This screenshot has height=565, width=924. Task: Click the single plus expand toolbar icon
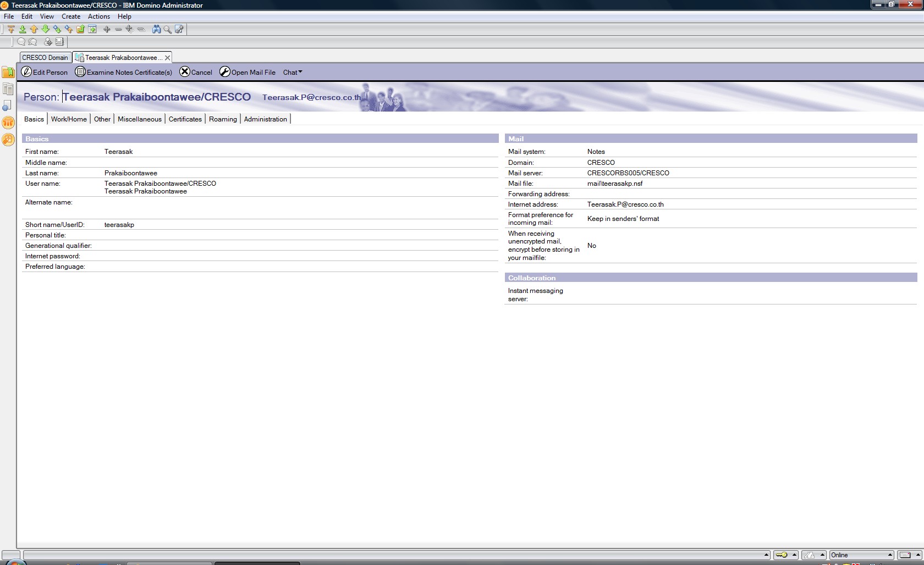[107, 29]
